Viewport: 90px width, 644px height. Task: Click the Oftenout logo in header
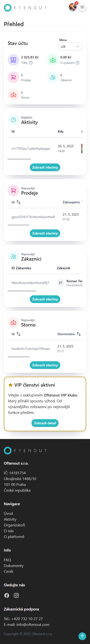25,8
